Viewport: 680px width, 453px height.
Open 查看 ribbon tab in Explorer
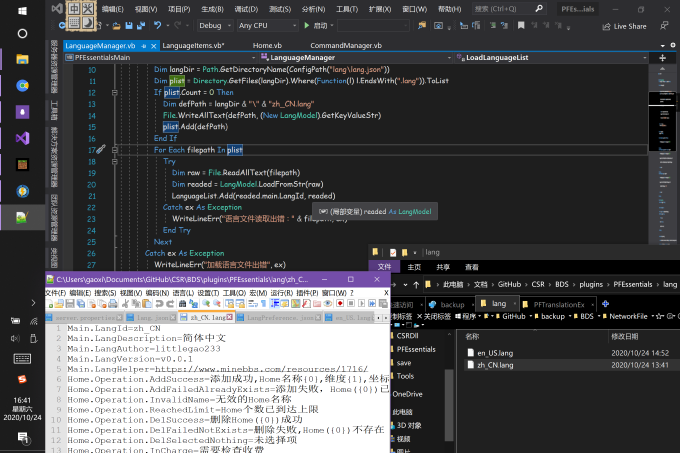point(471,267)
